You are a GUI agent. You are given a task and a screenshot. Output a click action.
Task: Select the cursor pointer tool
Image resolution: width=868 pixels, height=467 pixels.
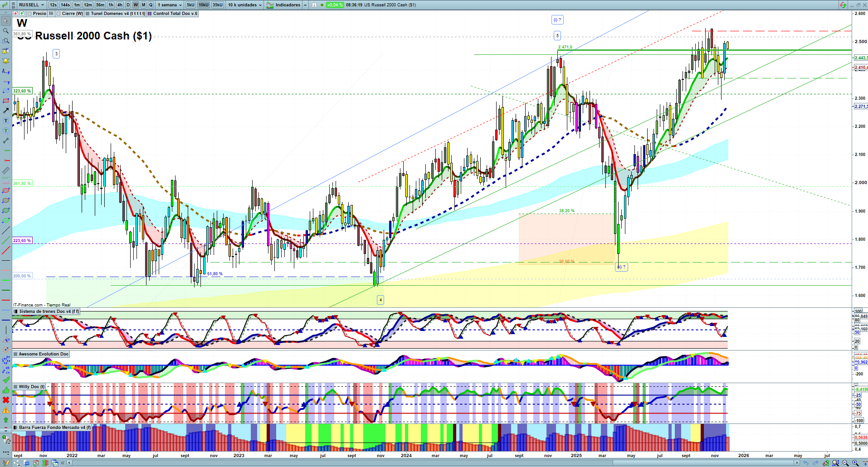pyautogui.click(x=6, y=21)
